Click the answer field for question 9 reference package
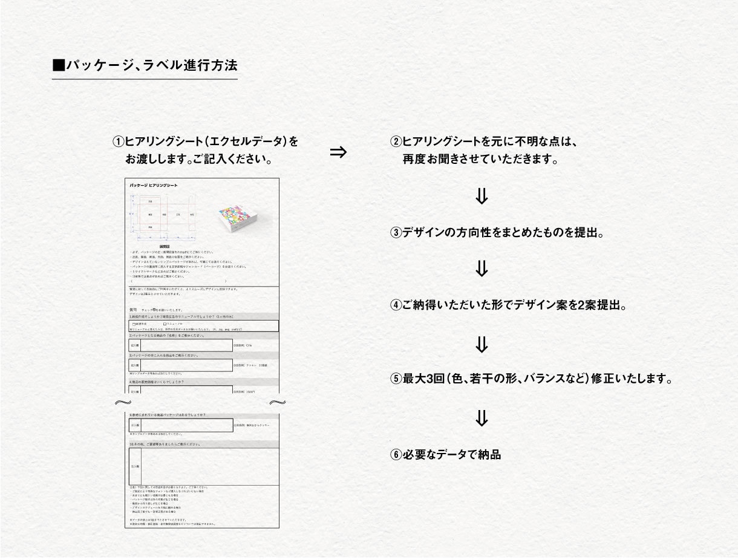 [x=186, y=426]
